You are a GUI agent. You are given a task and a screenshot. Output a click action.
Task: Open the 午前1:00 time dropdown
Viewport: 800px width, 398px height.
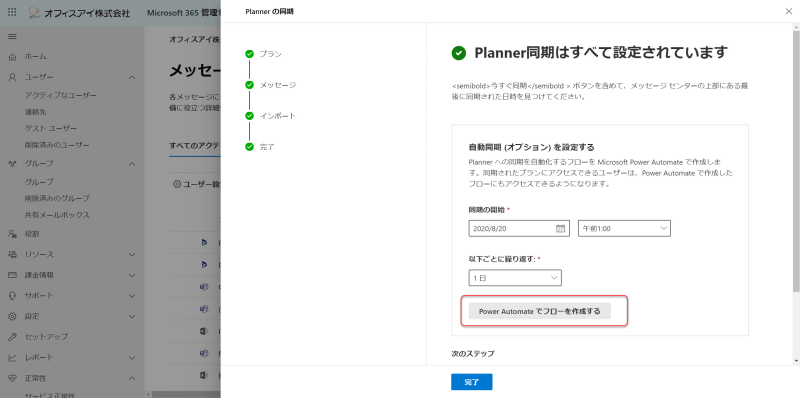point(624,229)
